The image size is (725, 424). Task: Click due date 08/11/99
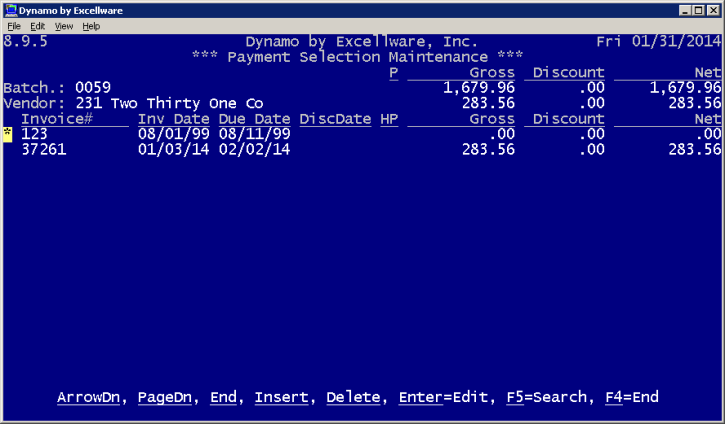pos(255,134)
